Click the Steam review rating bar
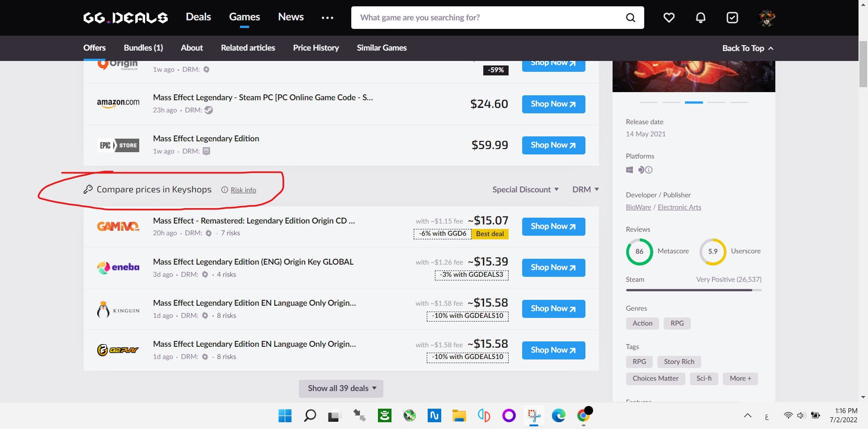This screenshot has height=429, width=868. 693,290
